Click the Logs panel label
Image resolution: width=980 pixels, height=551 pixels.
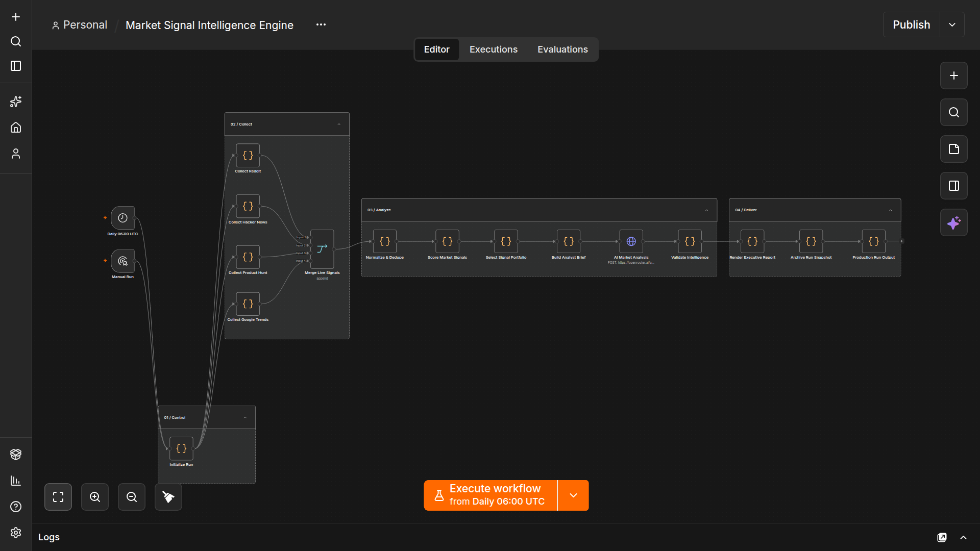point(49,537)
